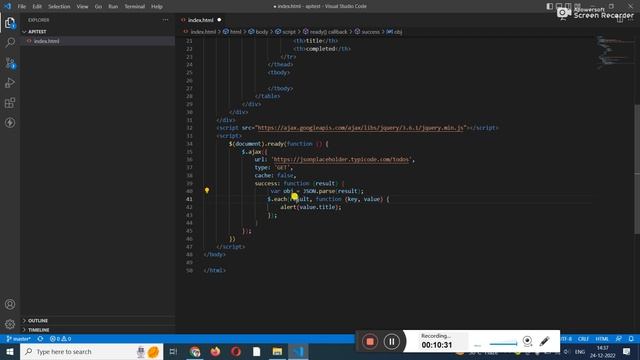Open errors and warnings status indicator
The image size is (640, 360).
60,339
